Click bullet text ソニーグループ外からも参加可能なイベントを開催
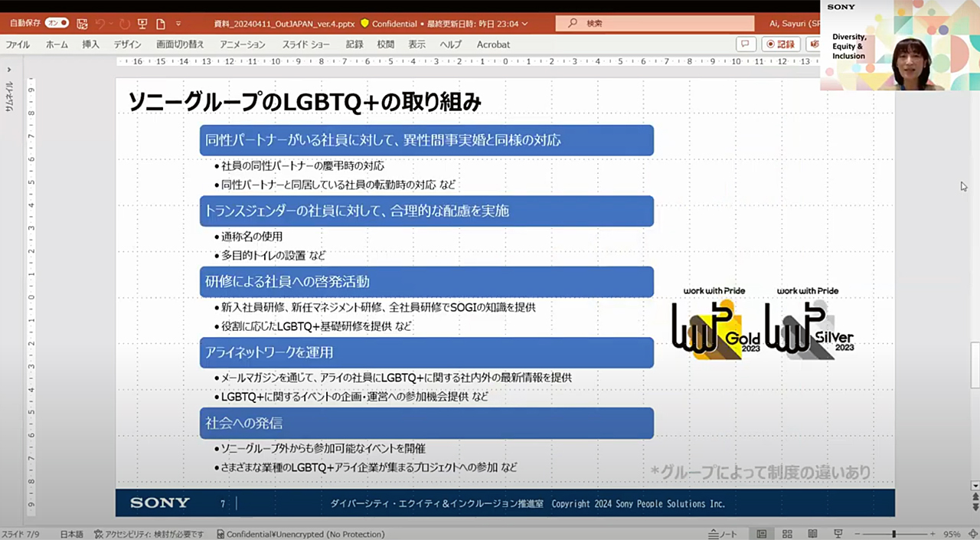This screenshot has width=980, height=540. (x=322, y=448)
